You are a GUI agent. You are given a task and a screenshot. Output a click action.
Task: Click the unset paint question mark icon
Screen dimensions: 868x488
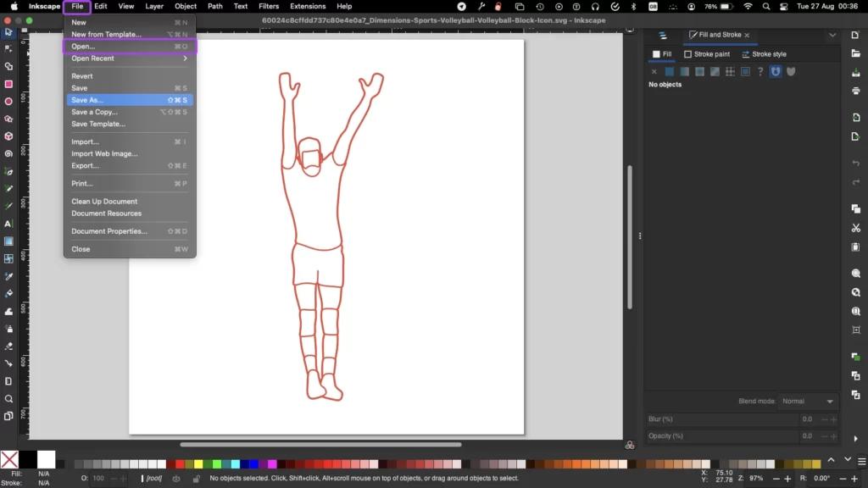tap(760, 72)
